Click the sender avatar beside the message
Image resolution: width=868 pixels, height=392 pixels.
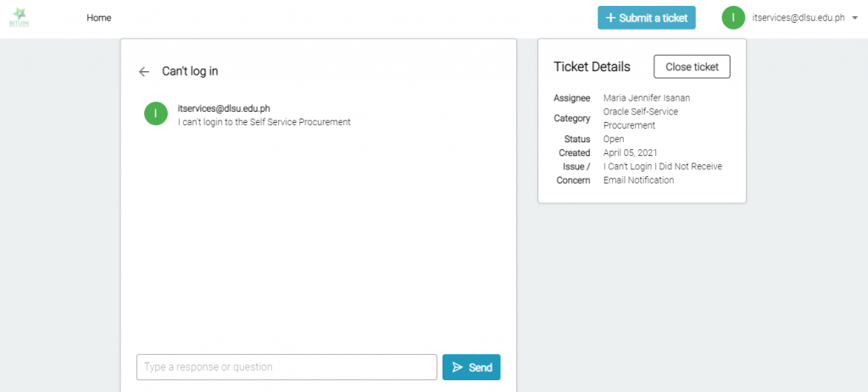(x=156, y=113)
